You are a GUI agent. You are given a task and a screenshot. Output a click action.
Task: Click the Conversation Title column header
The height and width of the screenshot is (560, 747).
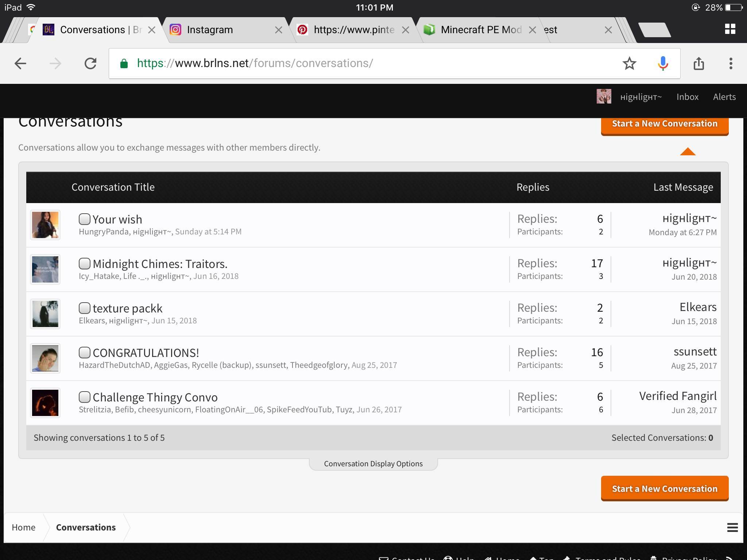pos(113,187)
